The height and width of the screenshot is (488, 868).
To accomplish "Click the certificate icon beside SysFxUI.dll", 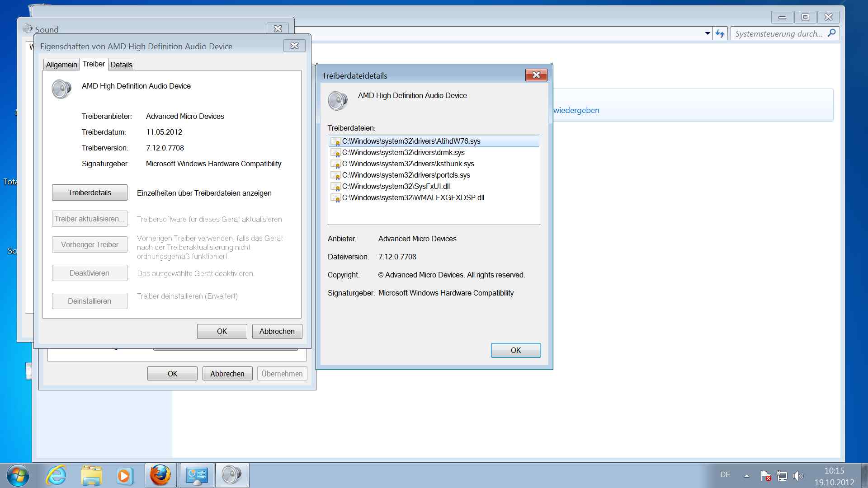I will click(x=335, y=187).
